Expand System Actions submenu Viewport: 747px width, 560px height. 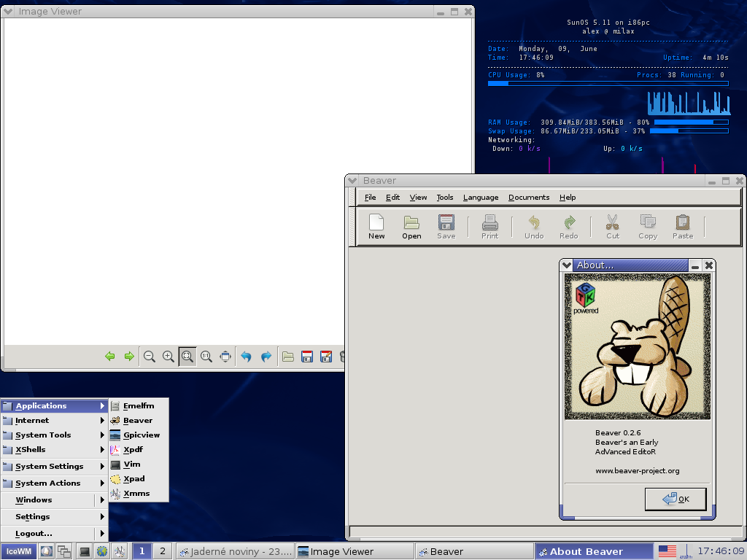coord(54,483)
